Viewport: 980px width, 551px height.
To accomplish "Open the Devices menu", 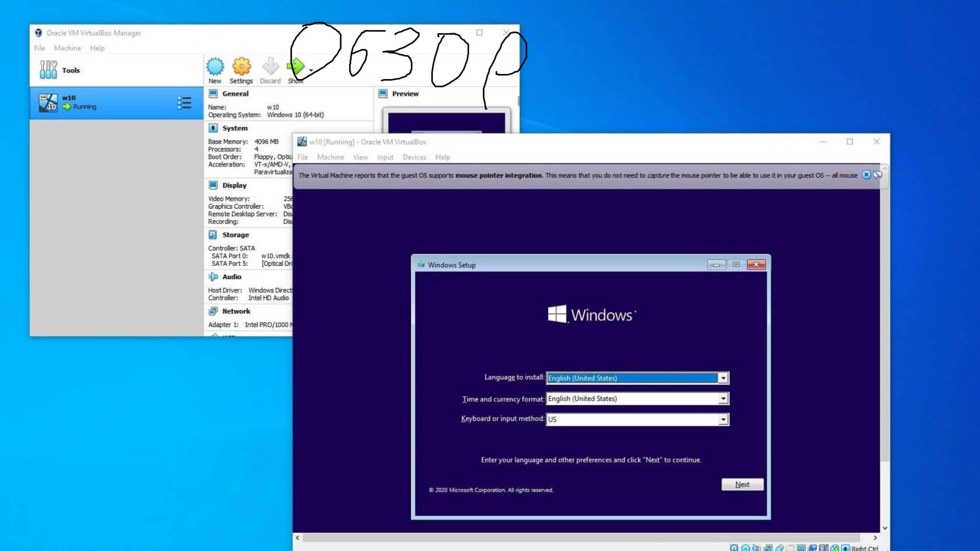I will tap(414, 157).
